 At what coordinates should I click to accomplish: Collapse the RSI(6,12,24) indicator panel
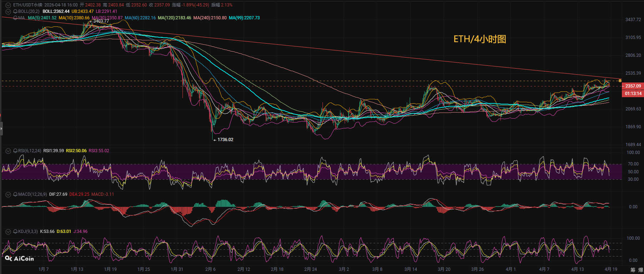tap(8, 151)
